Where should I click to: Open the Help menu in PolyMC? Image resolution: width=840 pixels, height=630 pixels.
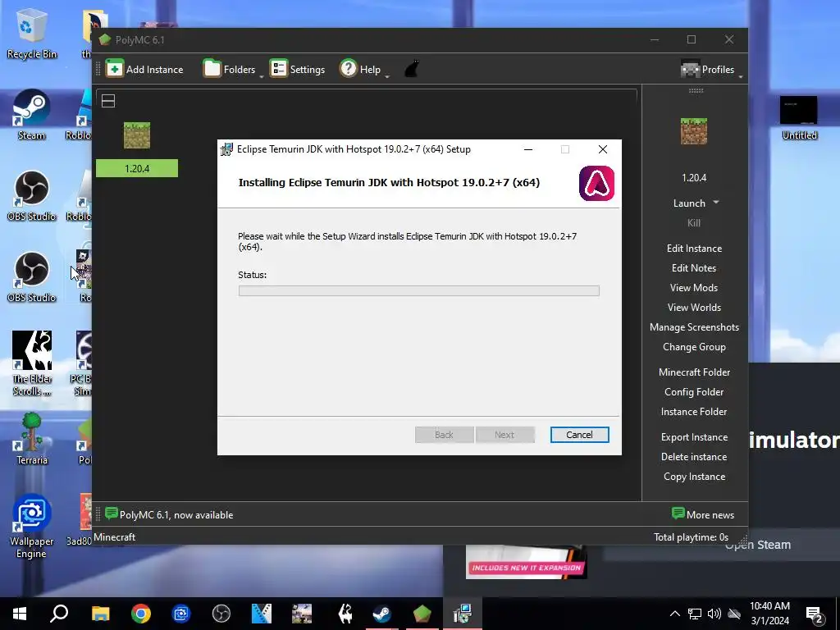point(361,69)
